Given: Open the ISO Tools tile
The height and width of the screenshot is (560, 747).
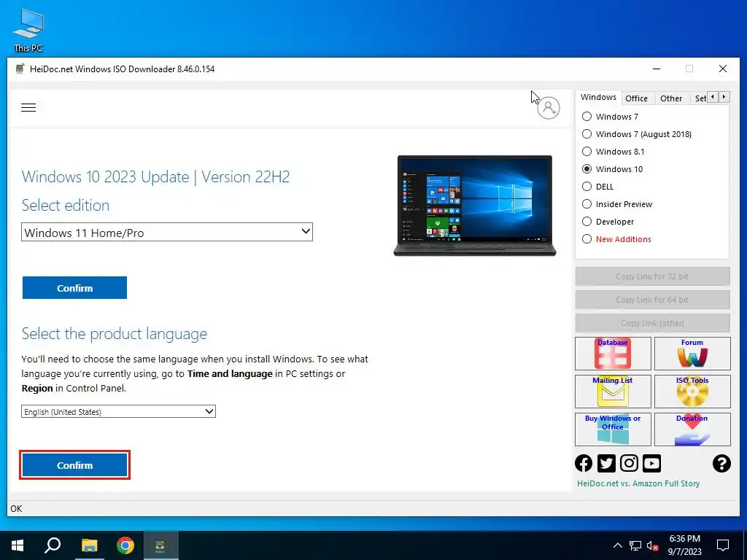Looking at the screenshot, I should (x=692, y=392).
